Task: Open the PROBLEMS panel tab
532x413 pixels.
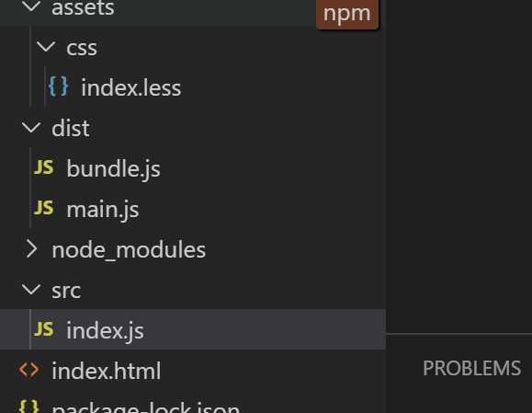Action: click(471, 368)
